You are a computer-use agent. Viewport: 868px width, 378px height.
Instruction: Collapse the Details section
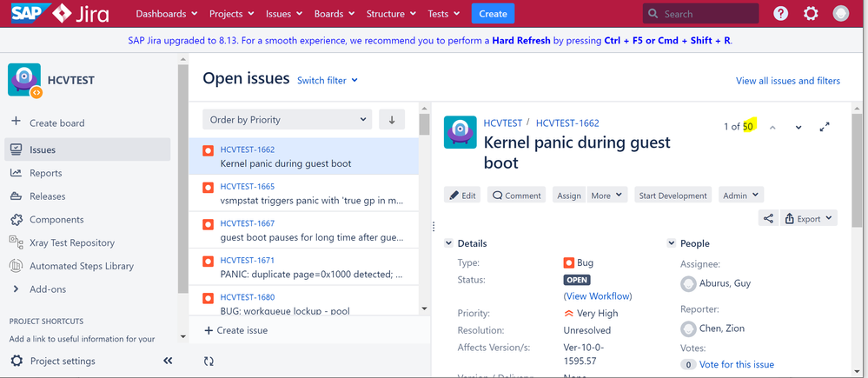tap(447, 243)
